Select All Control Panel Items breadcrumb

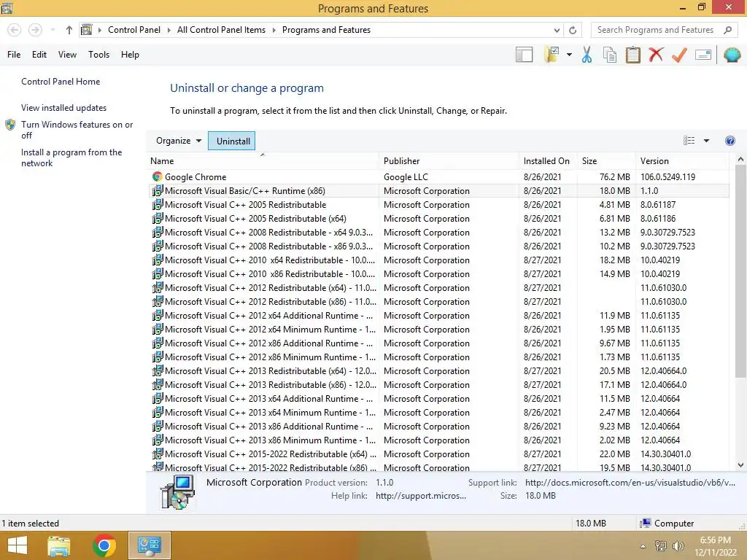(222, 30)
